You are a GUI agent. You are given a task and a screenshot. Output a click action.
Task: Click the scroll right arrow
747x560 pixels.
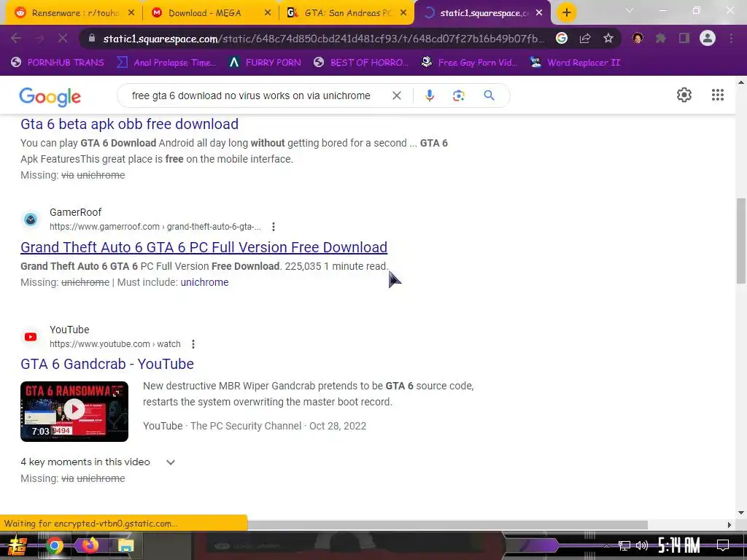[x=729, y=525]
